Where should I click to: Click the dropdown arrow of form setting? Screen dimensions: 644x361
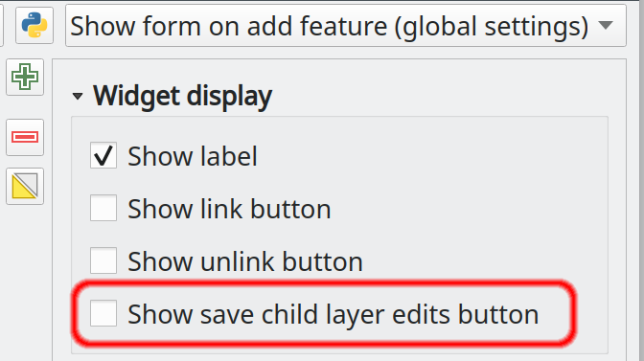pyautogui.click(x=606, y=26)
